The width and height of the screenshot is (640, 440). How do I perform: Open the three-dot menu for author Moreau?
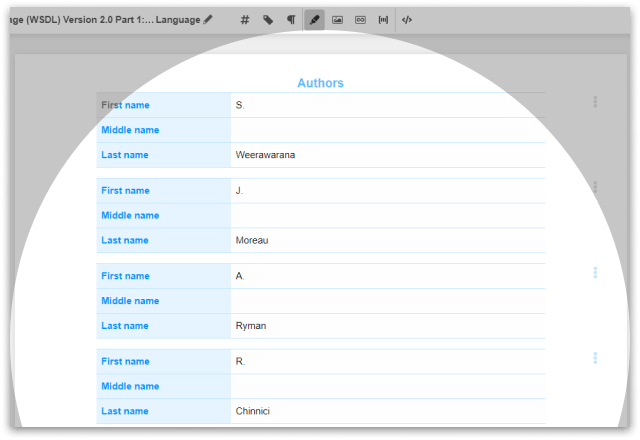pyautogui.click(x=595, y=187)
